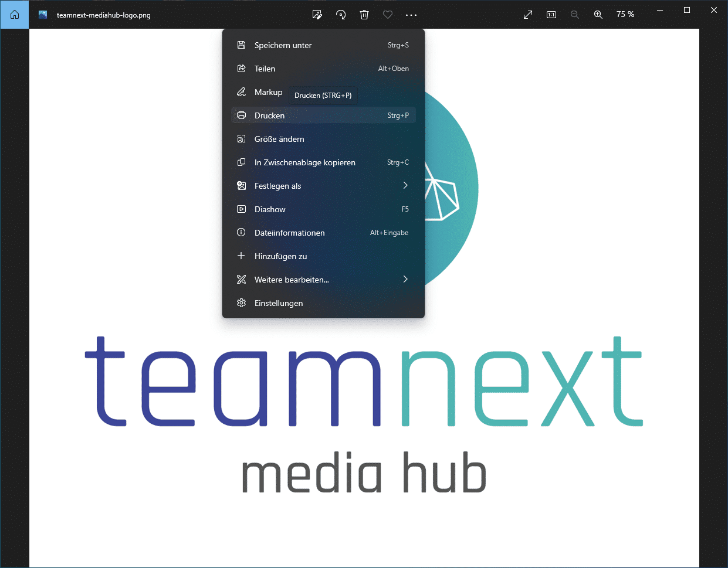Click the gear icon next to Einstellungen
Screen dimensions: 728x568
pyautogui.click(x=241, y=303)
